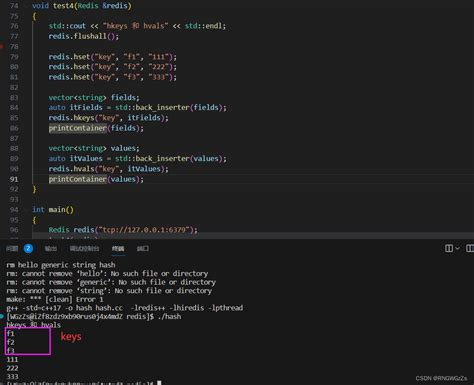Viewport: 474px width, 385px height.
Task: Click line number 91 in the gutter
Action: coord(14,179)
